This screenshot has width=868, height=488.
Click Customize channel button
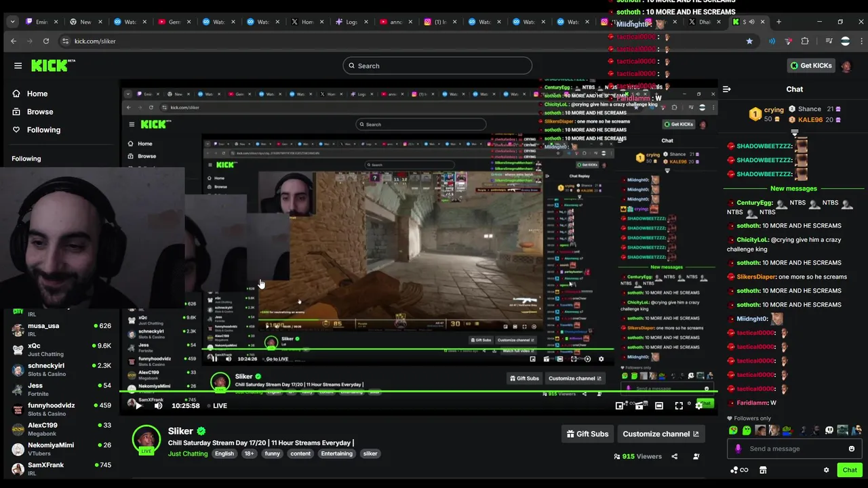[660, 434]
